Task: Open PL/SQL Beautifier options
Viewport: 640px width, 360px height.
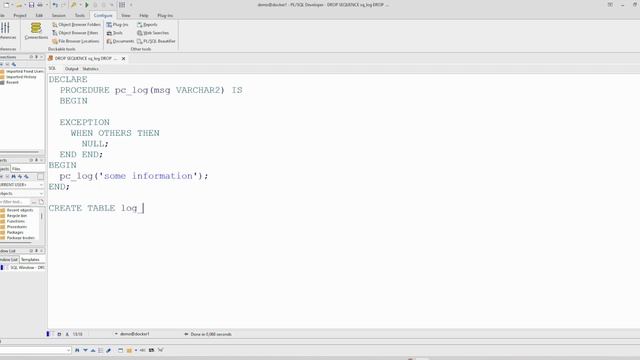Action: pyautogui.click(x=156, y=41)
